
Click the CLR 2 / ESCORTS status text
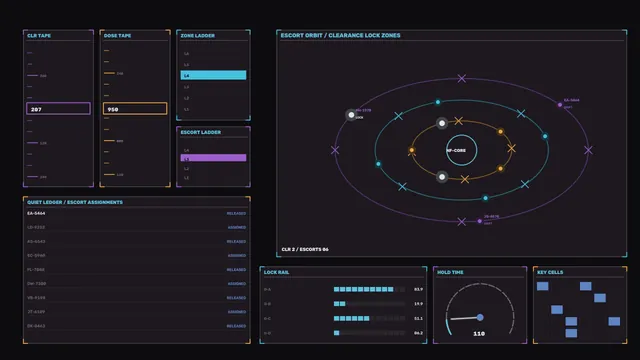(305, 249)
